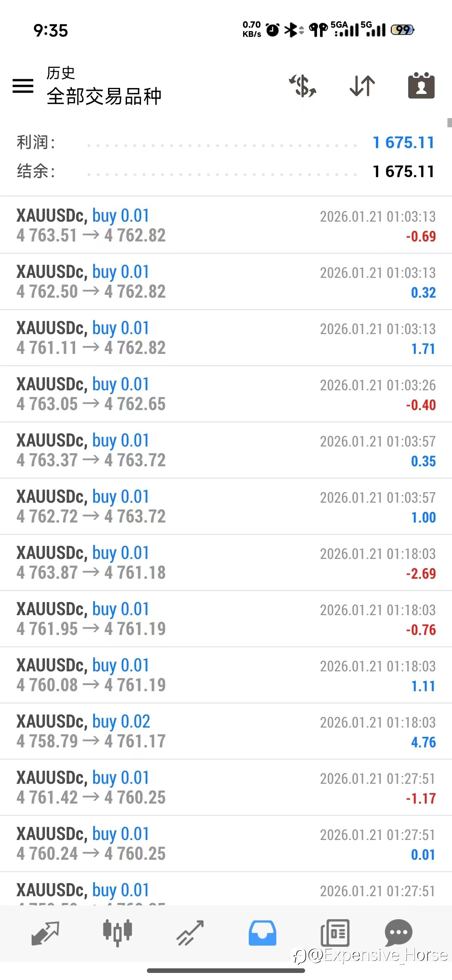Viewport: 452px width, 980px height.
Task: Tap the currency symbol filter icon
Action: pyautogui.click(x=303, y=86)
